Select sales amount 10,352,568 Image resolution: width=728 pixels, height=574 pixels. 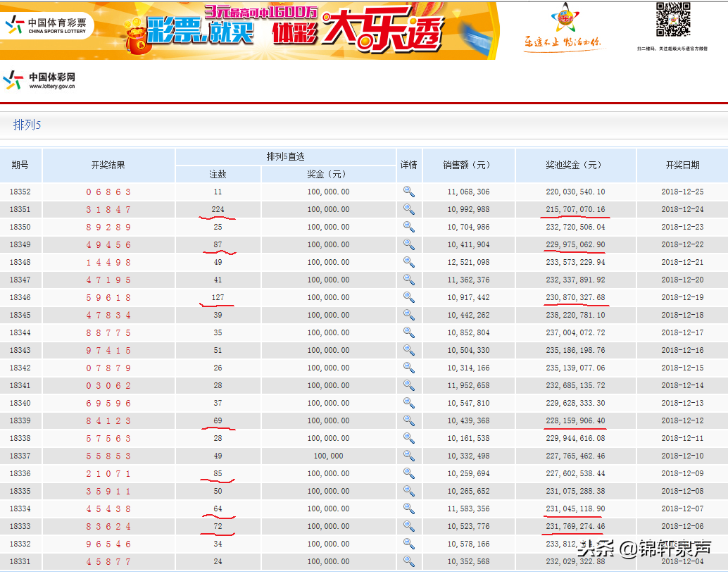click(x=468, y=561)
